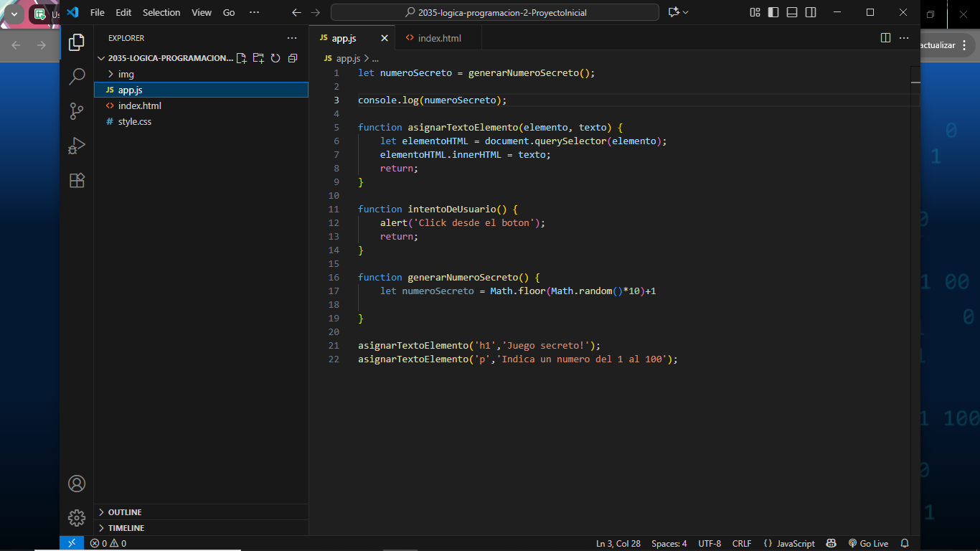Open notifications bell in status bar
Image resolution: width=980 pixels, height=551 pixels.
pyautogui.click(x=905, y=543)
